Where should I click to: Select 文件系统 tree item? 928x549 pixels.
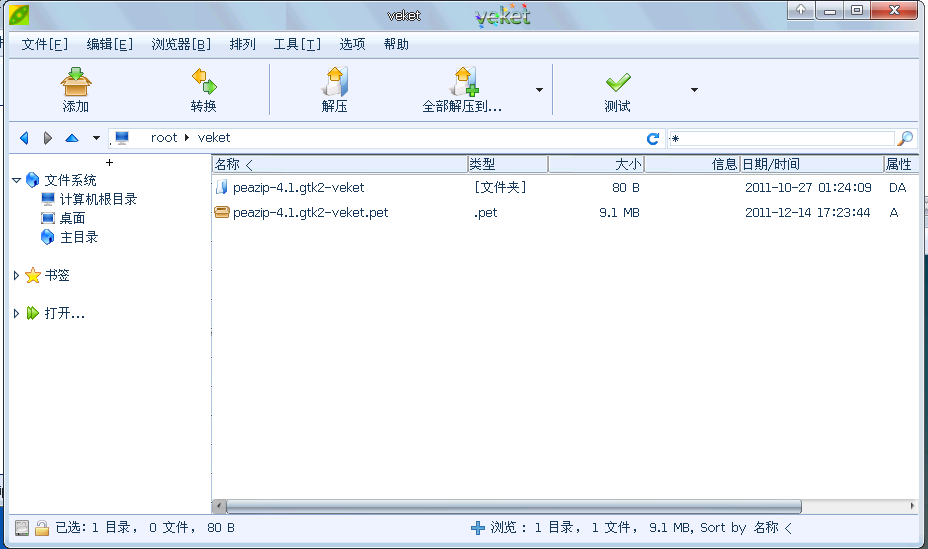(x=70, y=180)
